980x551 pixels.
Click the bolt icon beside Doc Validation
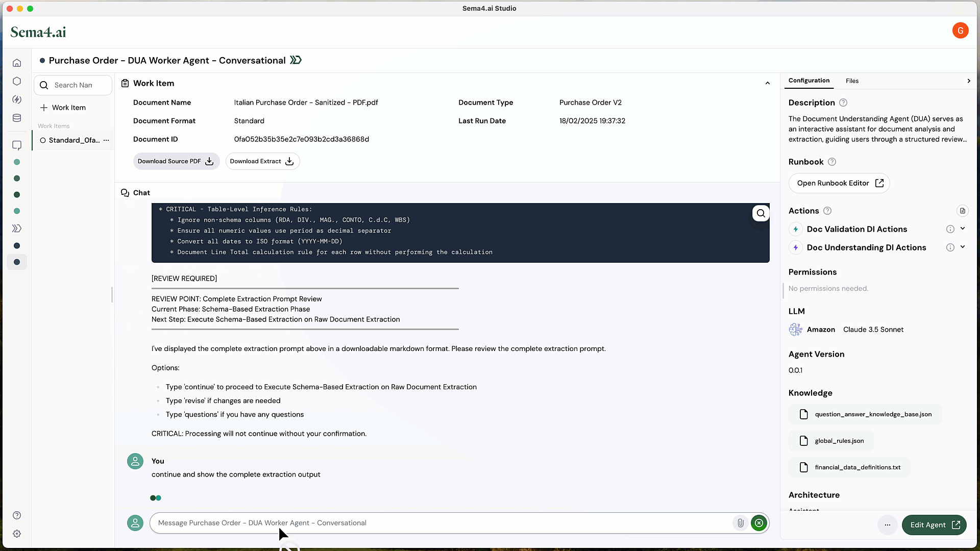(x=796, y=229)
